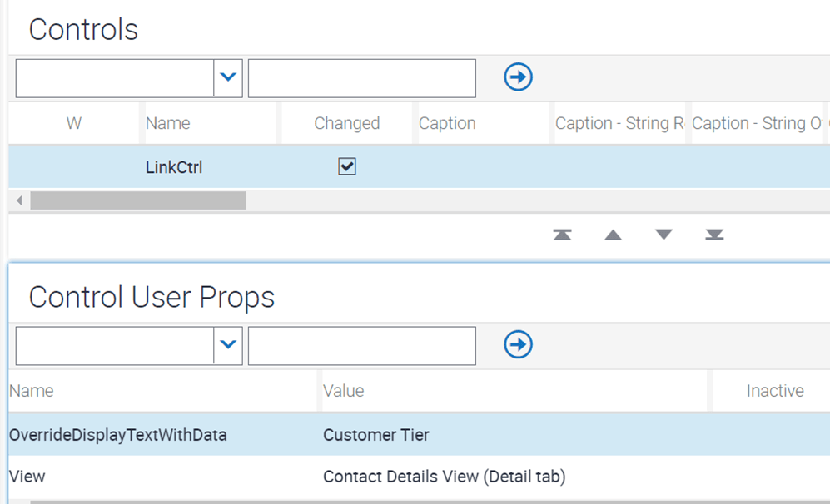Select the View user property row
Image resolution: width=830 pixels, height=504 pixels.
[420, 477]
